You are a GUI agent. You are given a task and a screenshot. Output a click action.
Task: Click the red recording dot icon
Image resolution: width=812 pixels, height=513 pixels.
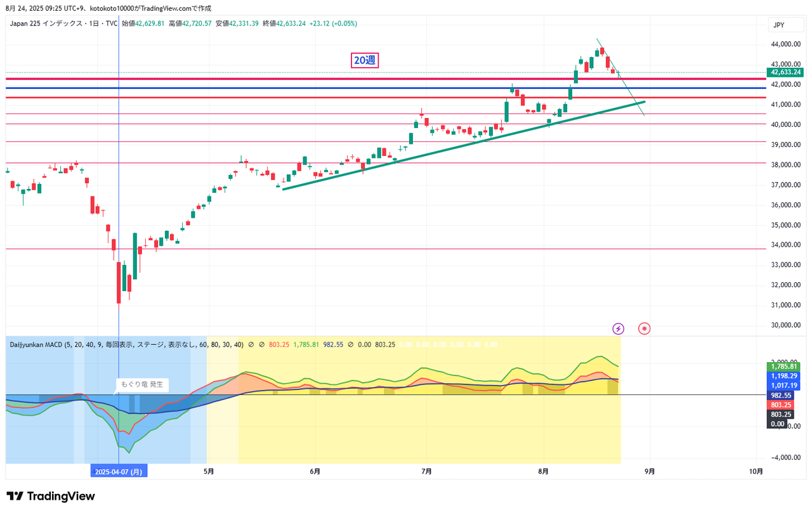click(x=644, y=328)
